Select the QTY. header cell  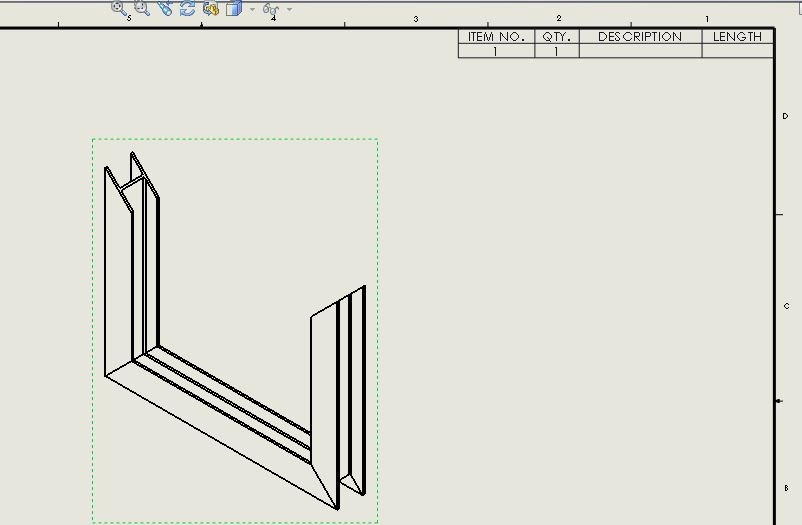(556, 37)
